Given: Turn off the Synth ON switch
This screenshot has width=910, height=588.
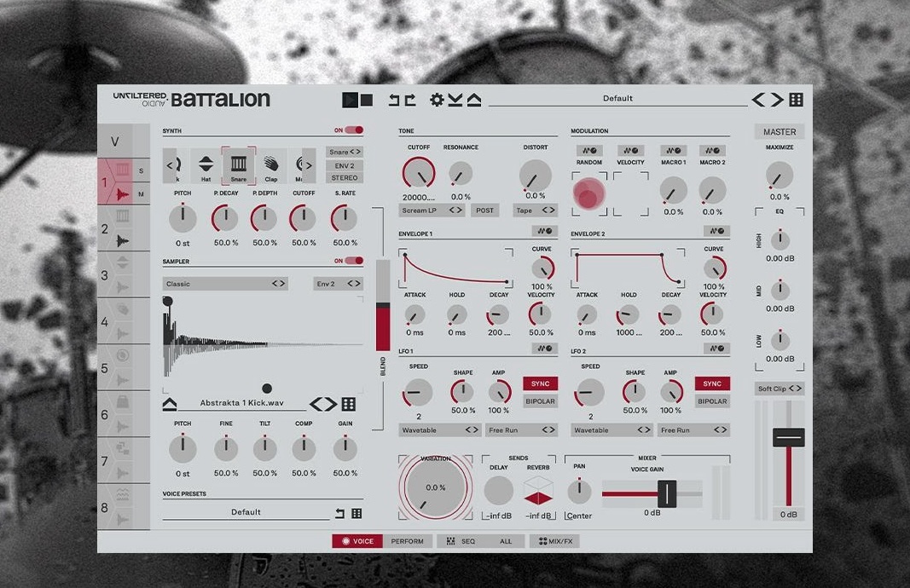Looking at the screenshot, I should 348,130.
